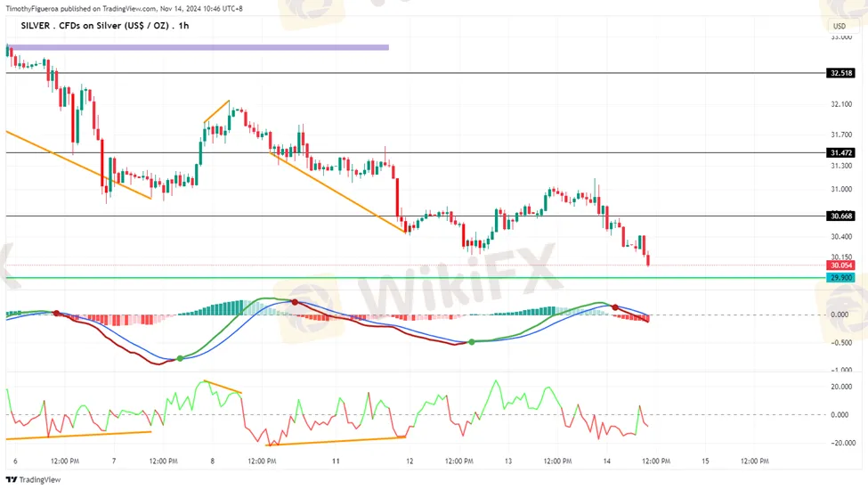Click the red MACD crossover dot near 14
The image size is (868, 490).
[x=615, y=307]
